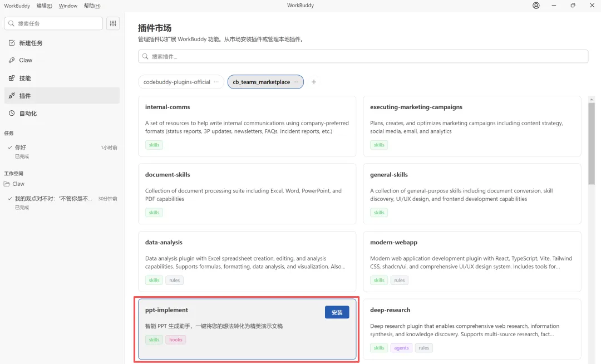Viewport: 601px width, 364px height.
Task: Click the skills tag on internal-comms
Action: tap(154, 145)
